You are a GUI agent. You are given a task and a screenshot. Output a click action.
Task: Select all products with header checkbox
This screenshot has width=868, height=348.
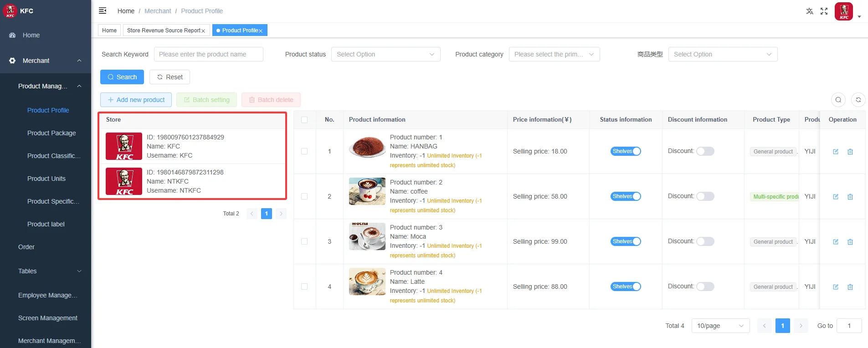click(x=304, y=120)
